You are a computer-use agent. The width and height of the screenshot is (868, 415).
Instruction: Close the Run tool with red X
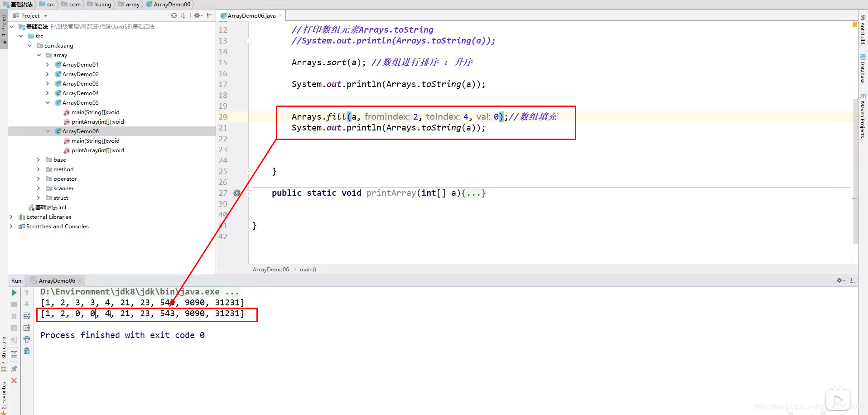(14, 381)
